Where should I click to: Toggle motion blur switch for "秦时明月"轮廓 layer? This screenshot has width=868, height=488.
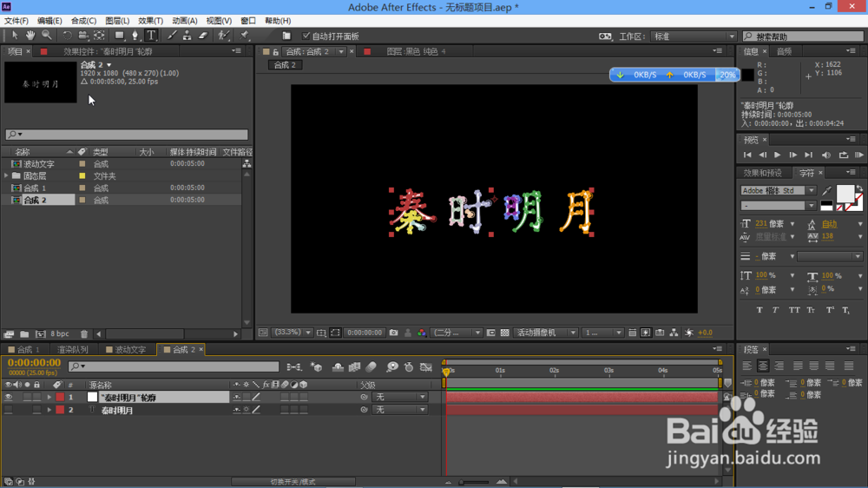285,397
